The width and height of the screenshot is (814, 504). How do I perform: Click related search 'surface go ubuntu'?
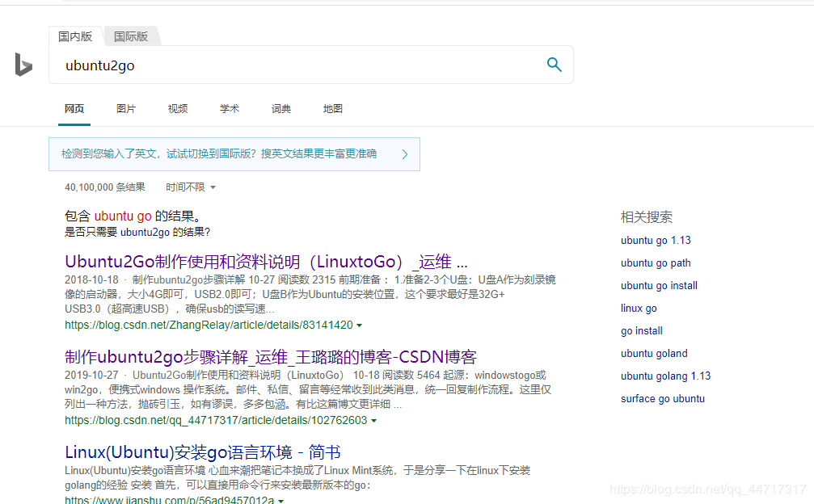click(x=663, y=399)
